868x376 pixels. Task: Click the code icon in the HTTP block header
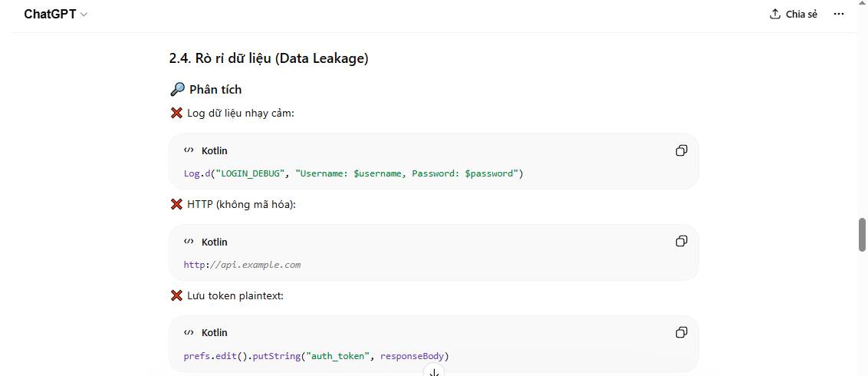point(189,242)
